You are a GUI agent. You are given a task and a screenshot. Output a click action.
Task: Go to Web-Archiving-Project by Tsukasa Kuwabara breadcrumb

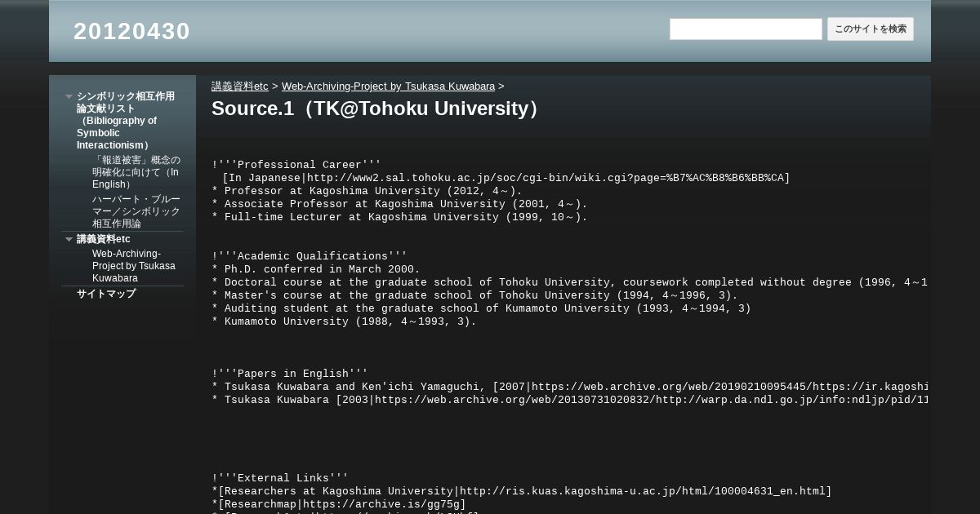(388, 86)
